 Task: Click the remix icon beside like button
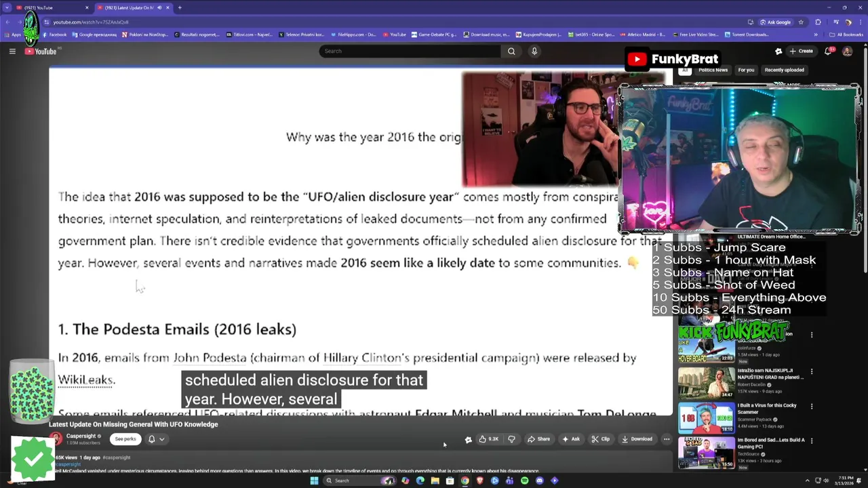pyautogui.click(x=468, y=439)
